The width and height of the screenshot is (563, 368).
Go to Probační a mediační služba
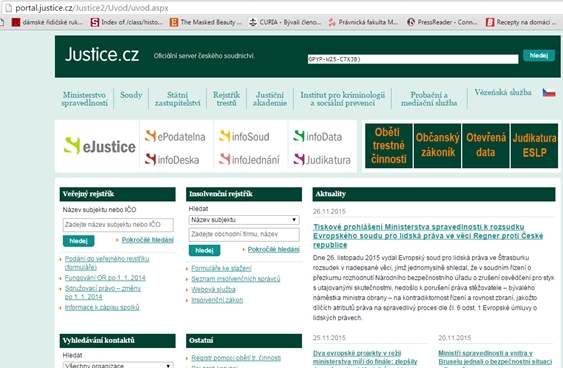click(x=429, y=99)
